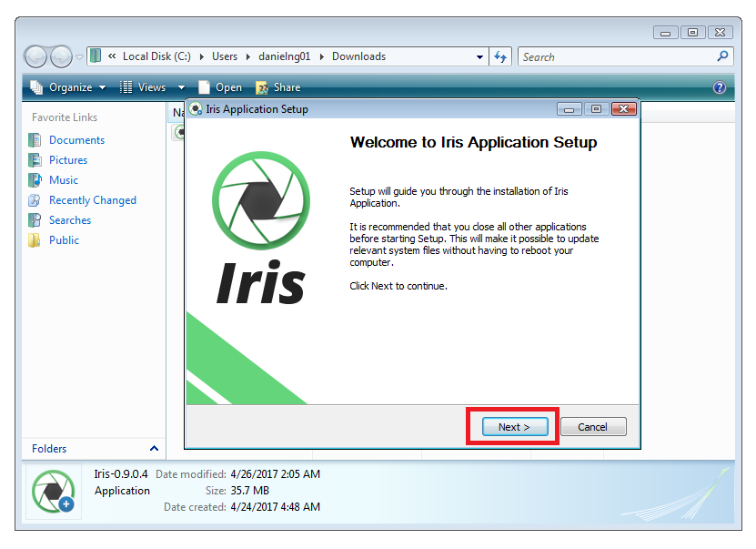Open Public from Favorite Links

(64, 240)
